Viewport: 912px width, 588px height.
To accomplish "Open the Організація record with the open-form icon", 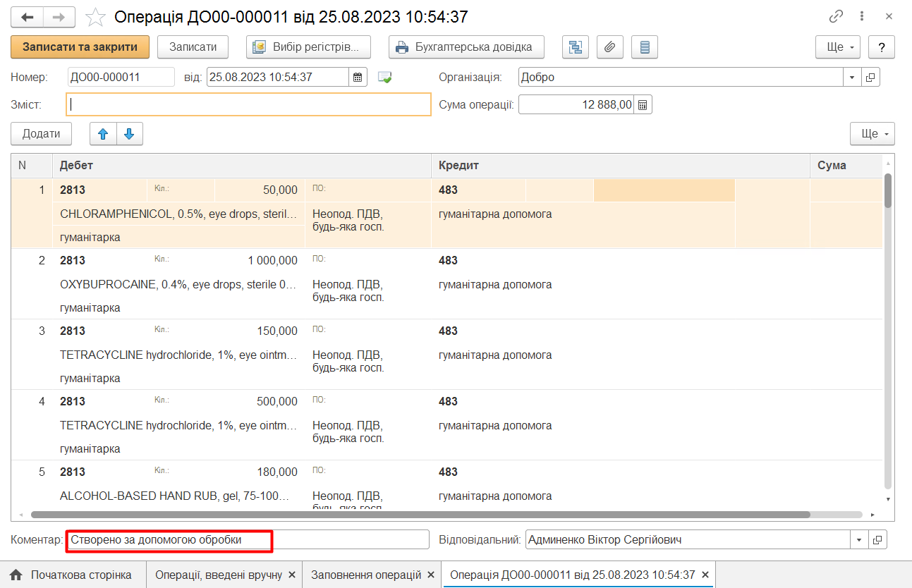I will coord(871,78).
